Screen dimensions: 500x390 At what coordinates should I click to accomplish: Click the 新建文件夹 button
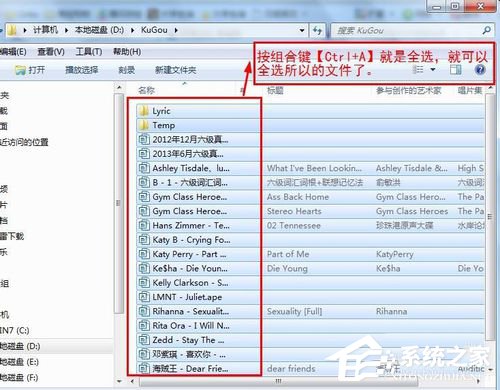pos(176,70)
